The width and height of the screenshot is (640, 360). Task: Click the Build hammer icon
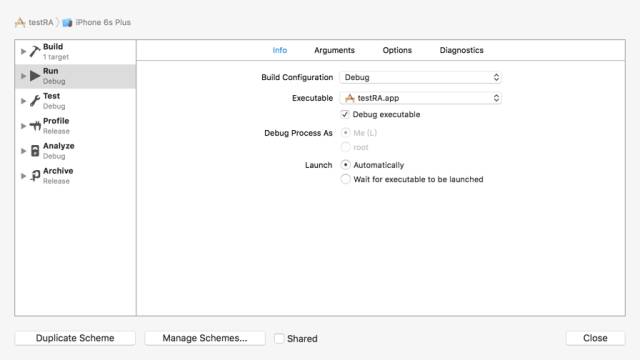click(x=35, y=51)
